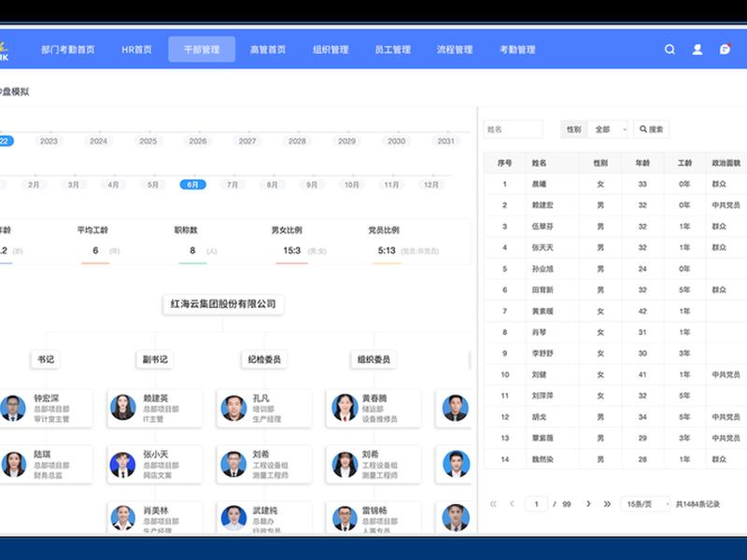The width and height of the screenshot is (747, 560).
Task: Click the 男女比例 statistic 15:3
Action: coord(291,250)
